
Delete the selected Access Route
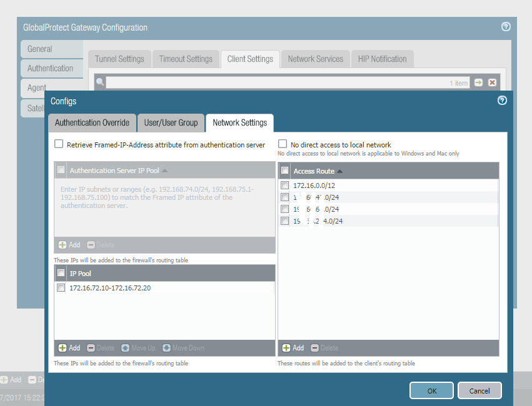[324, 348]
